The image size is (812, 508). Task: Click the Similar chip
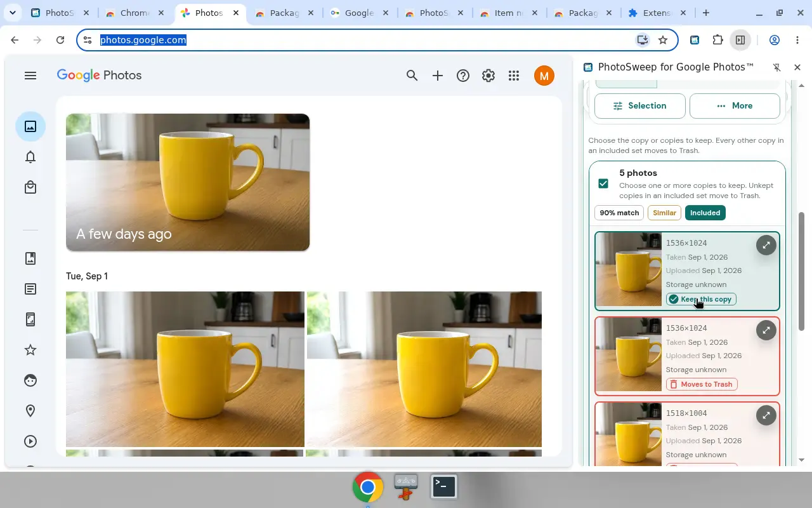coord(664,213)
